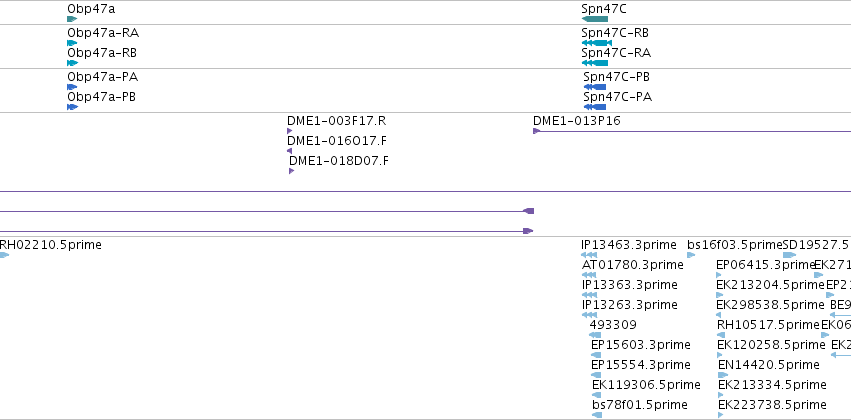Click the IP13463.3prime label text
Screen dimensions: 851x420
629,245
